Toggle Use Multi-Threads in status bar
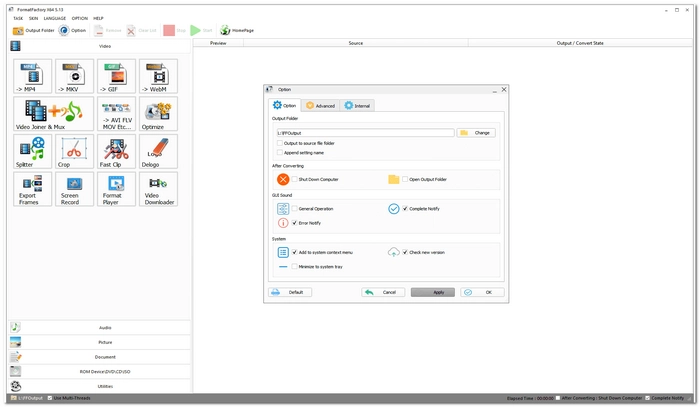This screenshot has height=407, width=700. click(x=50, y=398)
